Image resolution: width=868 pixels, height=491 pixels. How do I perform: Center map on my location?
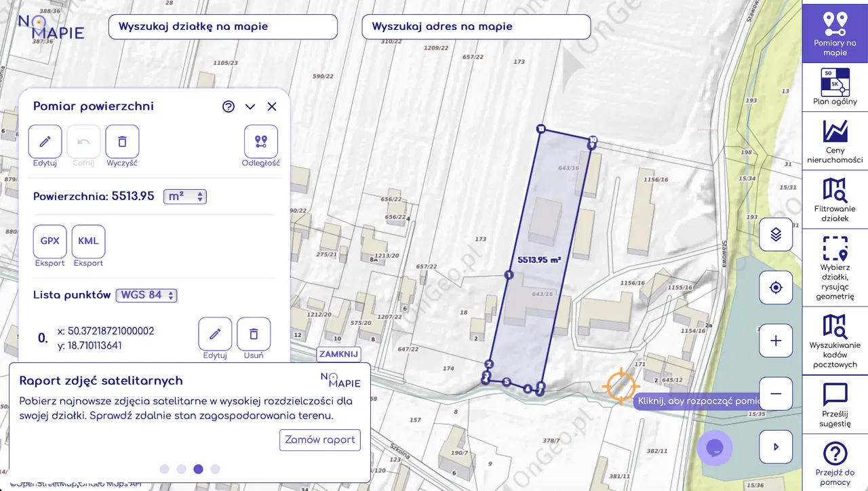point(776,288)
